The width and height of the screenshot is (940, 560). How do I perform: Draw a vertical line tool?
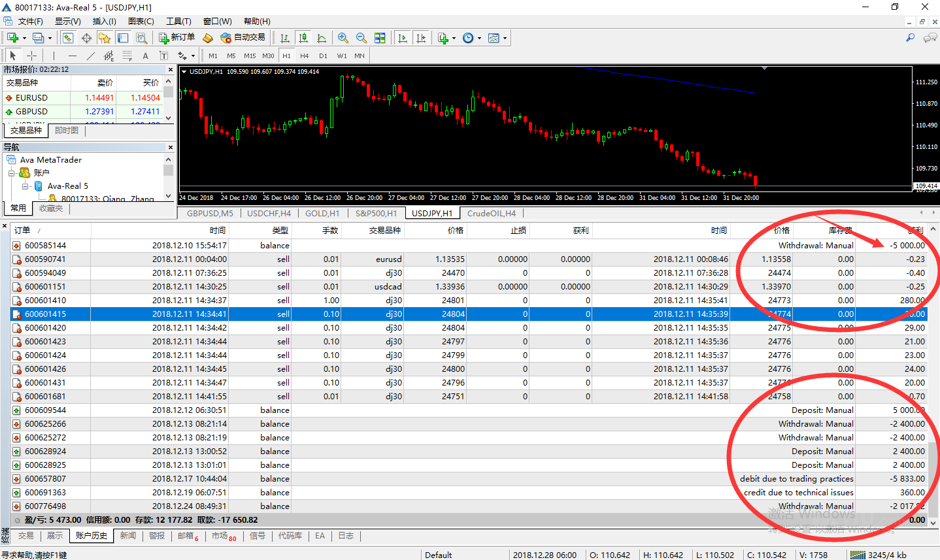[54, 56]
